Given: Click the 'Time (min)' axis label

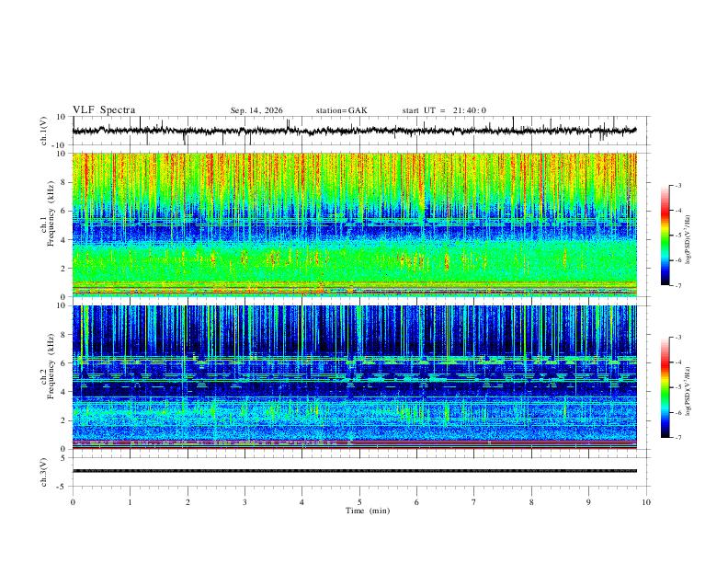Looking at the screenshot, I should (368, 511).
